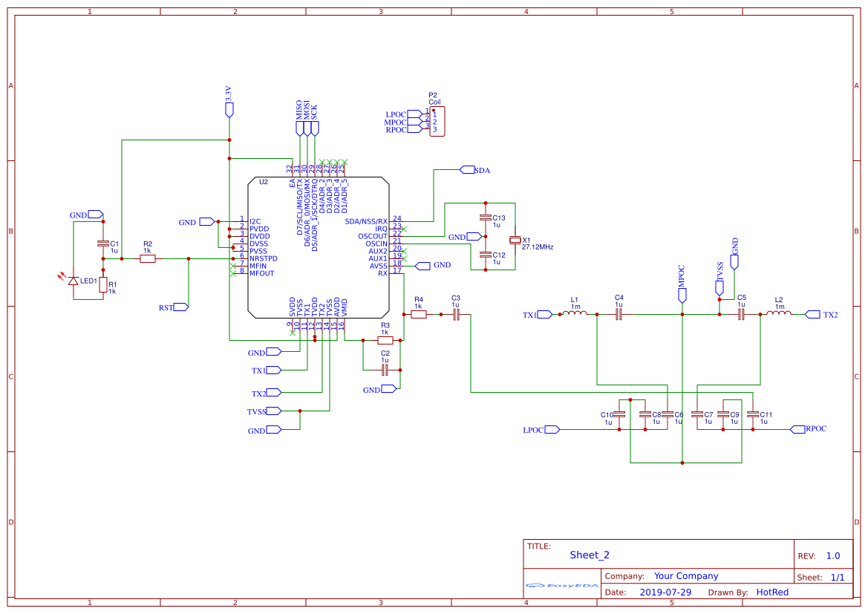Select crystal X1 27.12MHz symbol

[x=515, y=241]
